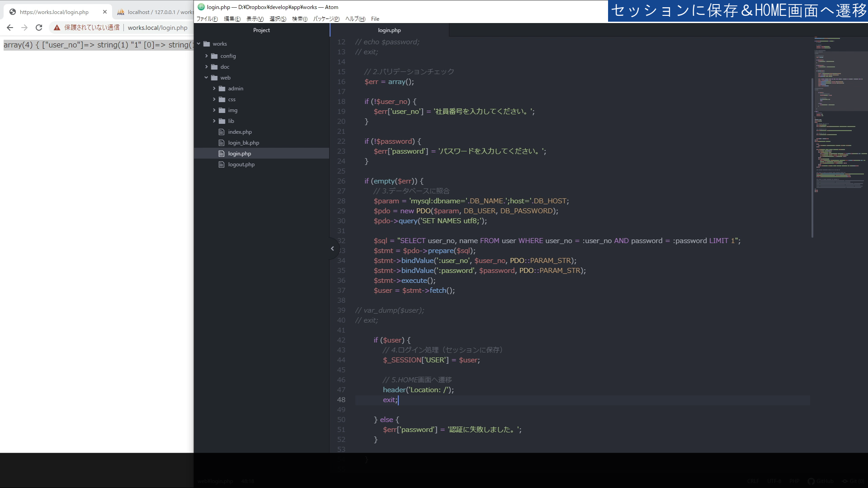The width and height of the screenshot is (868, 488).
Task: Open the ヘルプ(H) menu in Atom
Action: click(355, 19)
